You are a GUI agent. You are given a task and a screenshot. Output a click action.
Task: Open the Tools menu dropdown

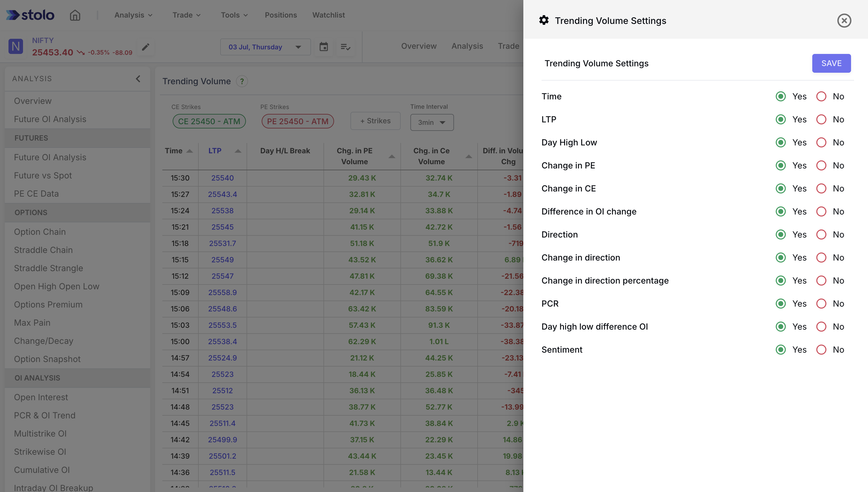pos(234,15)
